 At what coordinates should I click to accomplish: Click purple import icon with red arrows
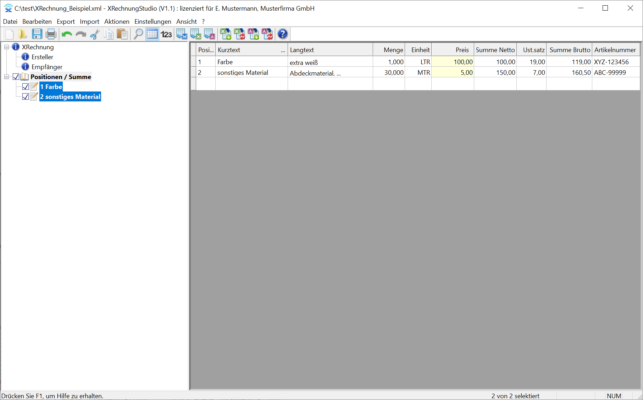tap(267, 34)
